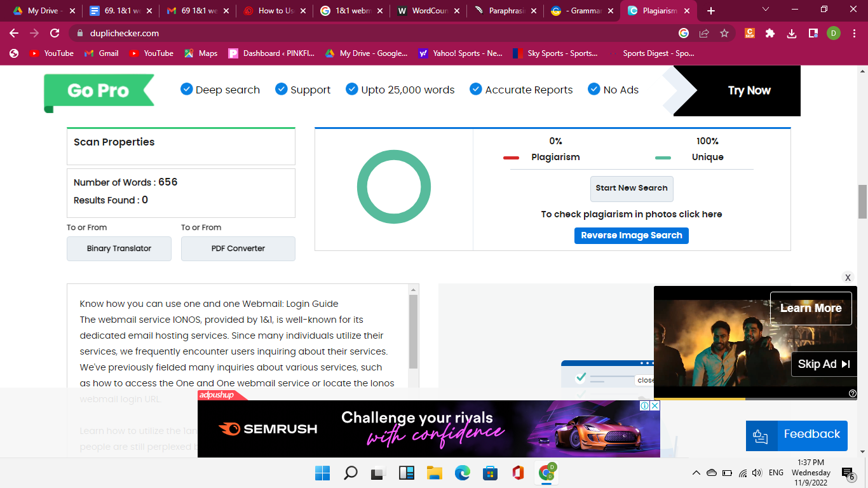The image size is (868, 488).
Task: Open the tab search chevron
Action: 765,10
